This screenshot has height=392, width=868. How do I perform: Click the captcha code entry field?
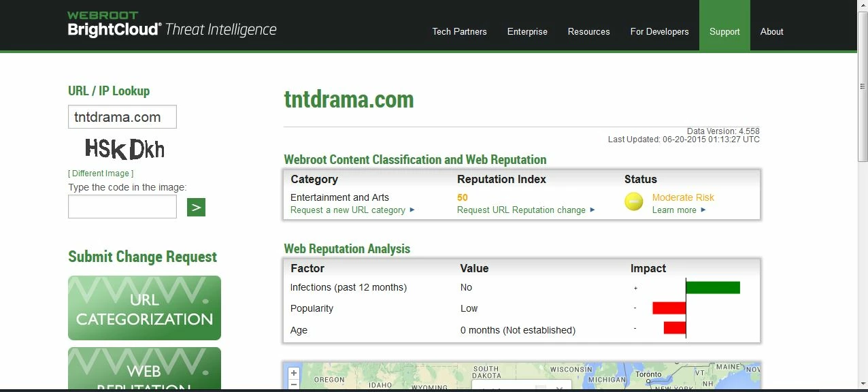[x=122, y=207]
